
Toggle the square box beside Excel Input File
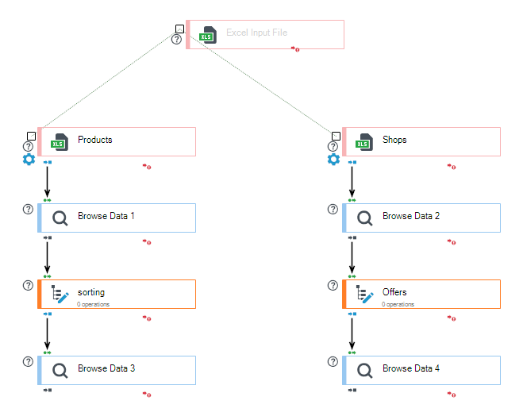tap(180, 29)
